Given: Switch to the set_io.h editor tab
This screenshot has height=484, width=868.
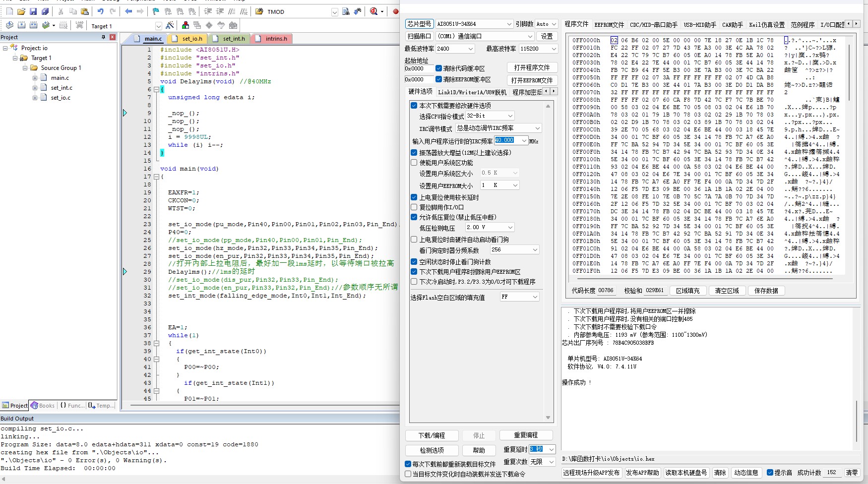Looking at the screenshot, I should click(188, 39).
